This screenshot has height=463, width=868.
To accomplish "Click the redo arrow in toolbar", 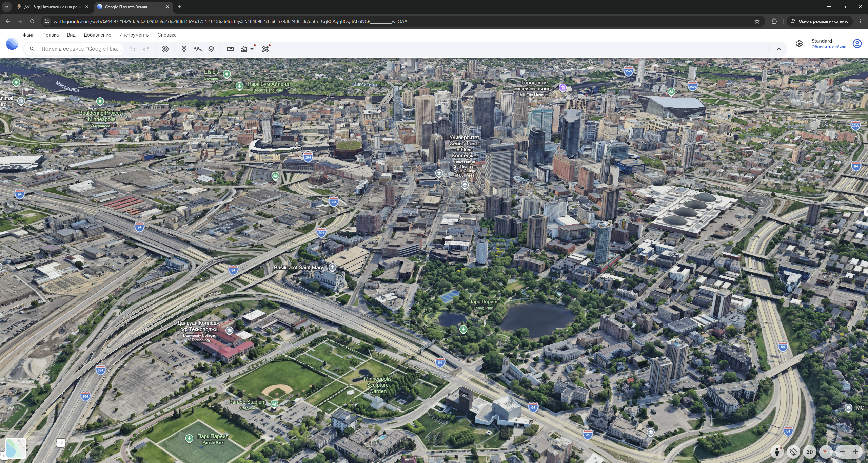I will coord(146,49).
